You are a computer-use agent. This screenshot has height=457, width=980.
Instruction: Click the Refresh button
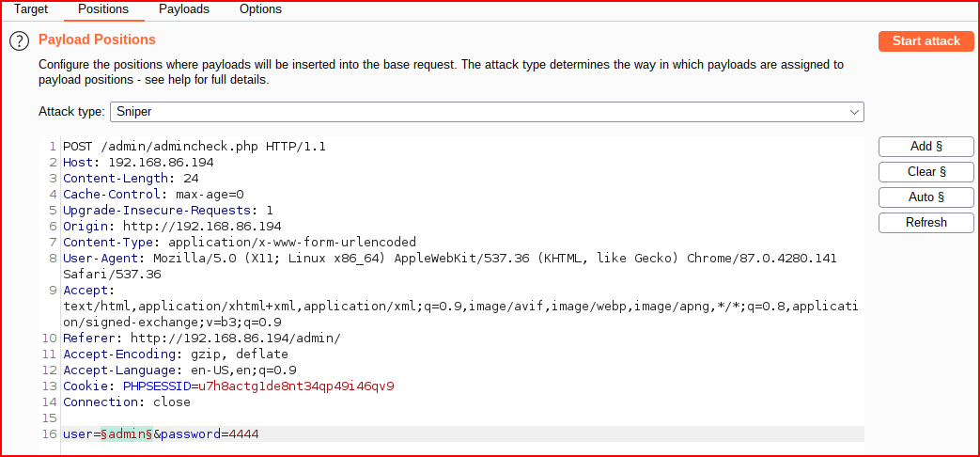926,222
